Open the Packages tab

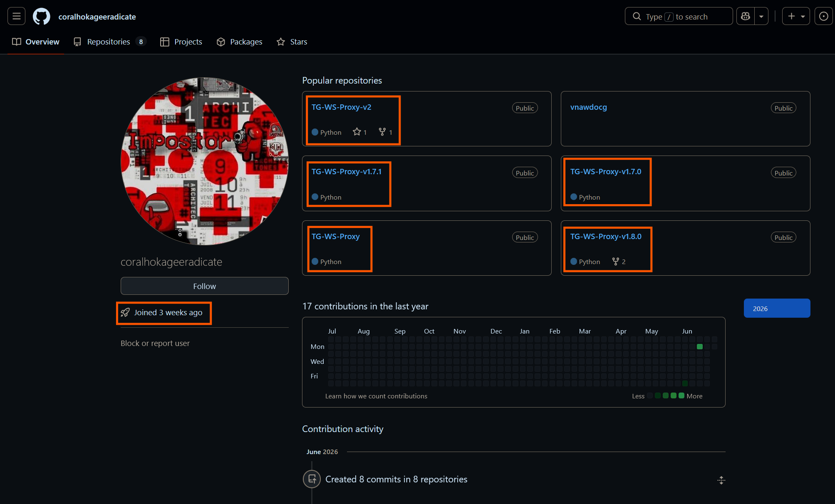pyautogui.click(x=240, y=42)
